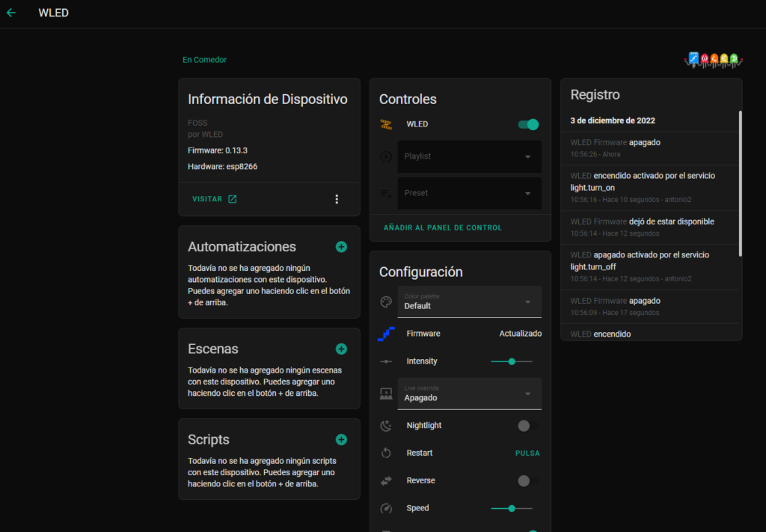766x532 pixels.
Task: Open log entry WLED Firmware apagado at 10:56:09
Action: [x=650, y=306]
